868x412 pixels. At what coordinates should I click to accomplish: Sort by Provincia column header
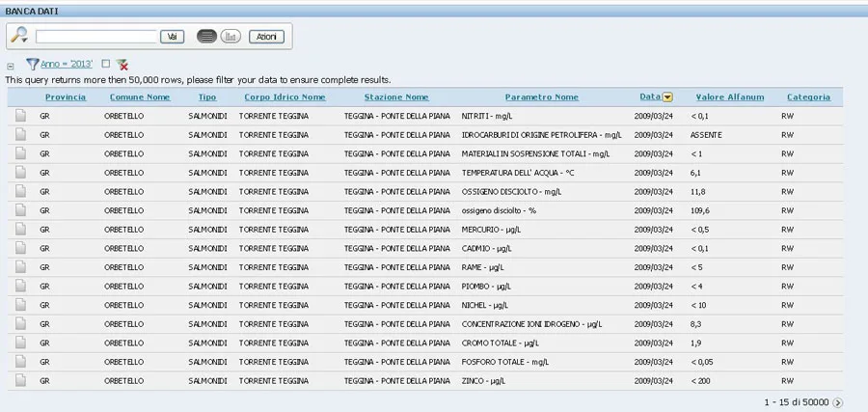click(x=66, y=96)
